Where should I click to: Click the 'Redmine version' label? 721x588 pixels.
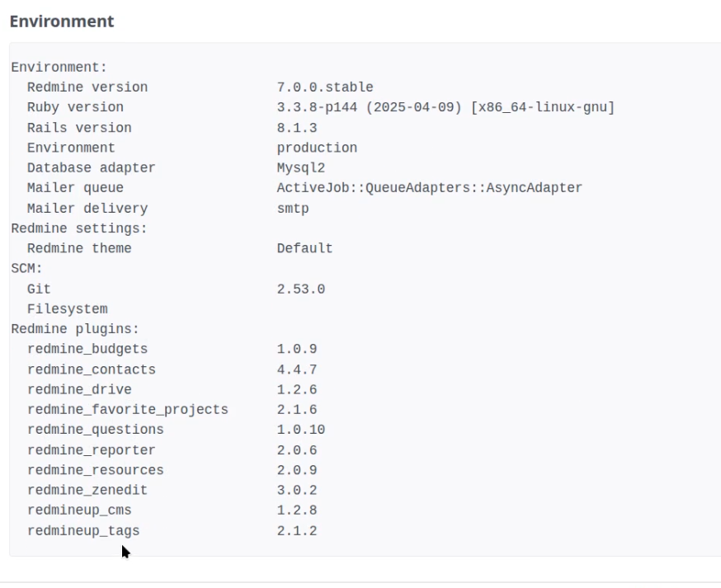point(87,87)
